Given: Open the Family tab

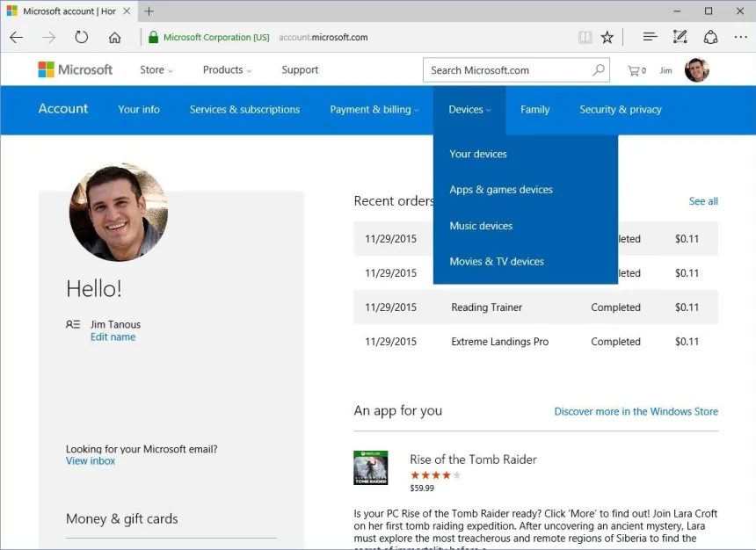Looking at the screenshot, I should click(534, 110).
